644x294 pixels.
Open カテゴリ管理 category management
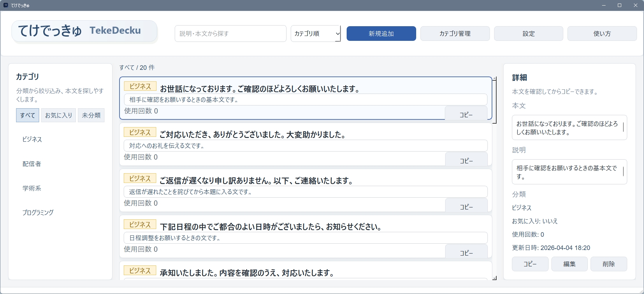455,34
